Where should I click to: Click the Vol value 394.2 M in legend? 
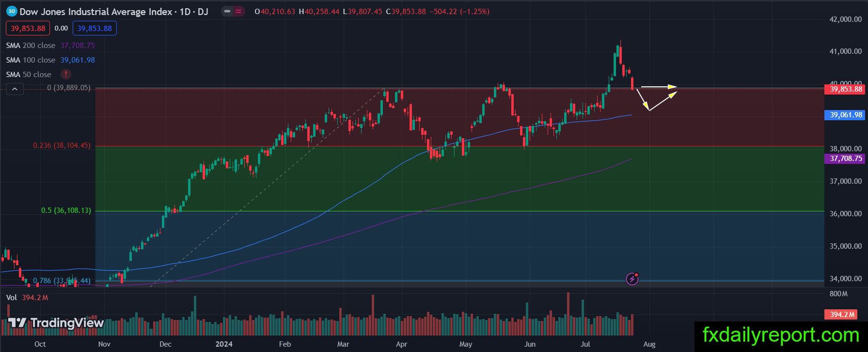pyautogui.click(x=35, y=297)
